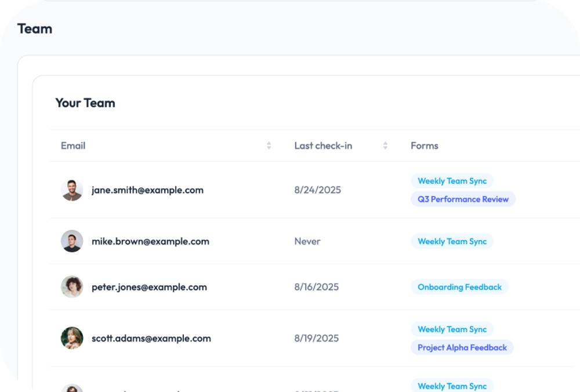Image resolution: width=580 pixels, height=392 pixels.
Task: Select peter.jones@example.com email
Action: click(149, 287)
